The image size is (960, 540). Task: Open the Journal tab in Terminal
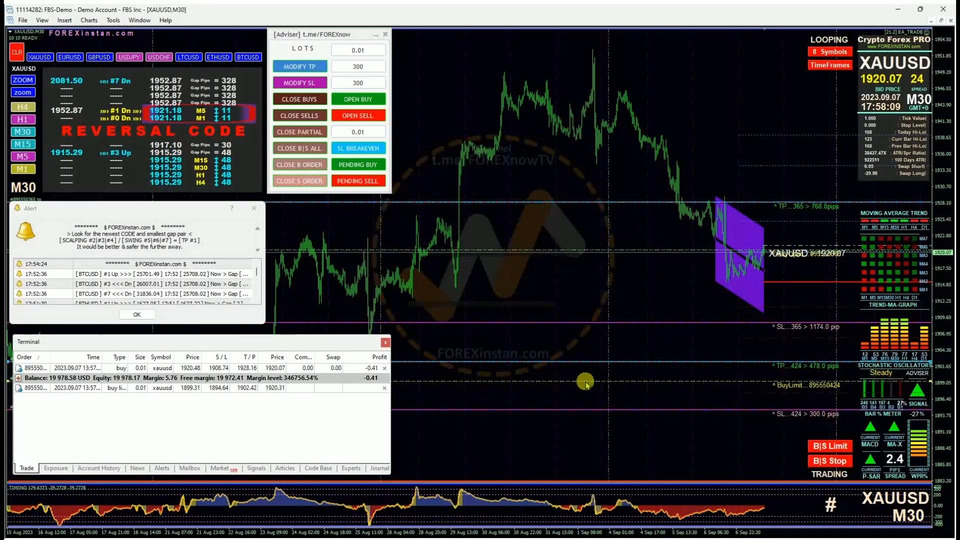[x=379, y=468]
